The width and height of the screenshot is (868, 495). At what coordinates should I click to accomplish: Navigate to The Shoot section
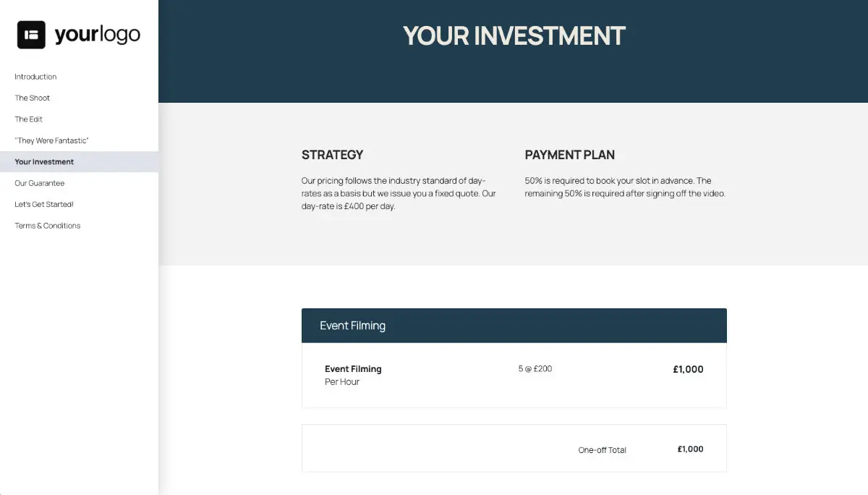32,98
